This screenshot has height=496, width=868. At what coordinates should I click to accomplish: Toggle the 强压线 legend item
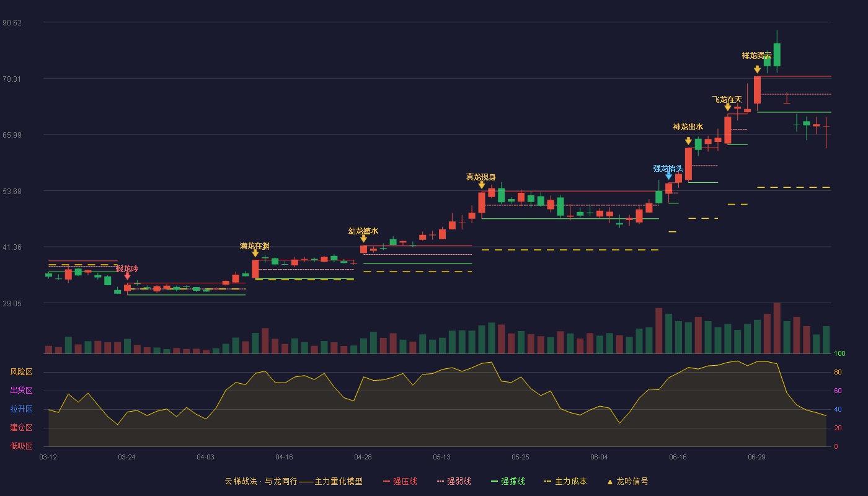[x=400, y=481]
